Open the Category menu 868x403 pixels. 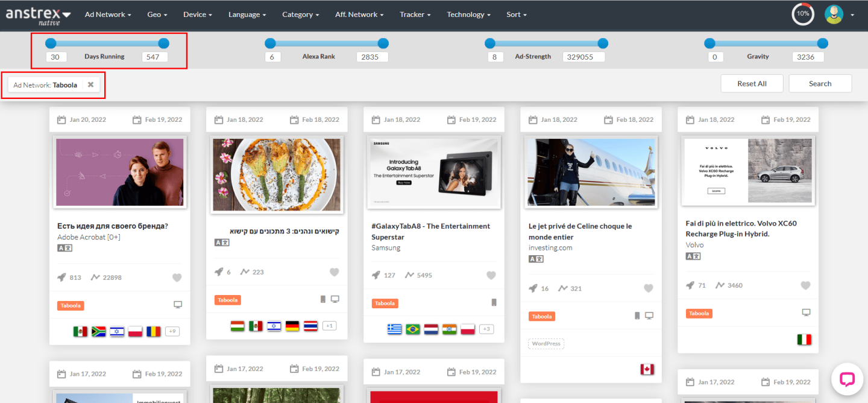tap(301, 14)
